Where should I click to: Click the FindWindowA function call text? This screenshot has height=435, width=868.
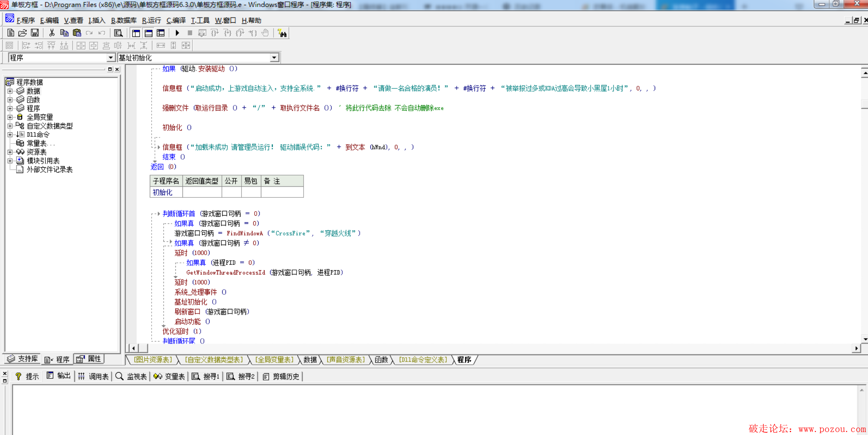pos(245,233)
